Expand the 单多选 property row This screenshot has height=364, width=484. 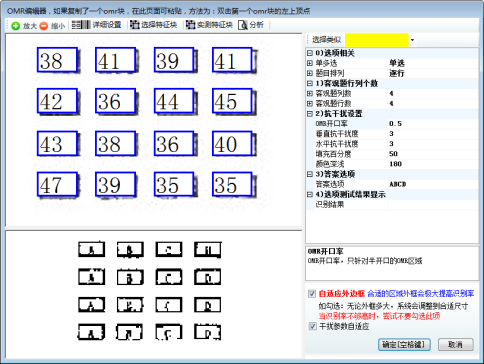point(310,63)
